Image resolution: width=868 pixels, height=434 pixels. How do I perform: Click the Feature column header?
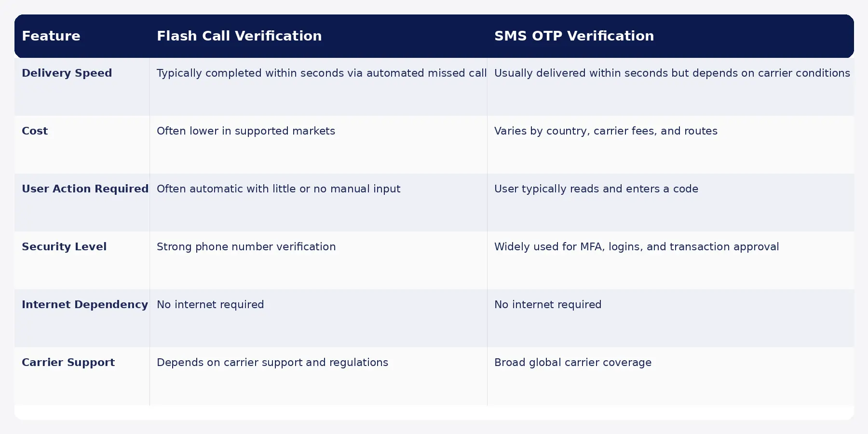(x=51, y=36)
